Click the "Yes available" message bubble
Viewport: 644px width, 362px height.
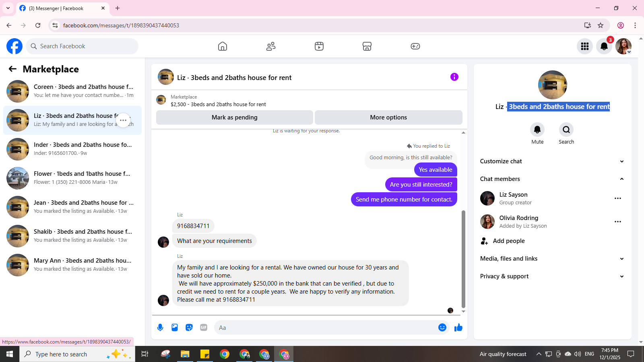coord(436,170)
